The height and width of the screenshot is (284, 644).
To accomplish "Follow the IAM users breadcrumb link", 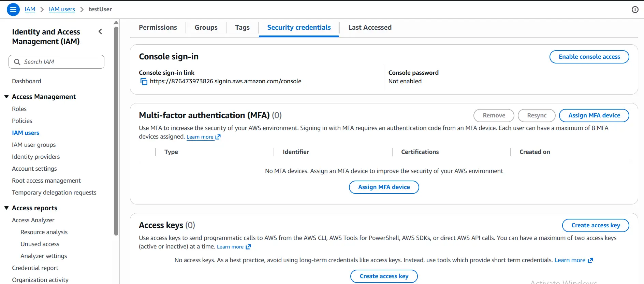I will [62, 9].
